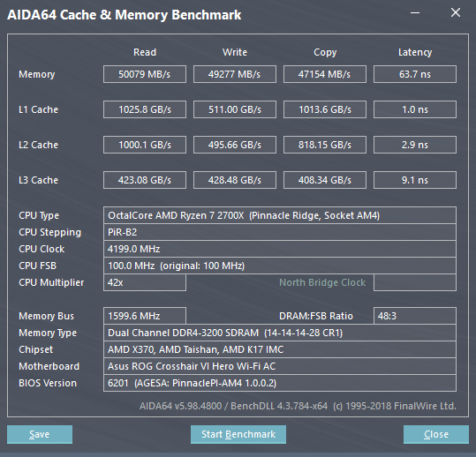Click the Memory Copy result field
The width and height of the screenshot is (476, 457).
click(x=325, y=74)
